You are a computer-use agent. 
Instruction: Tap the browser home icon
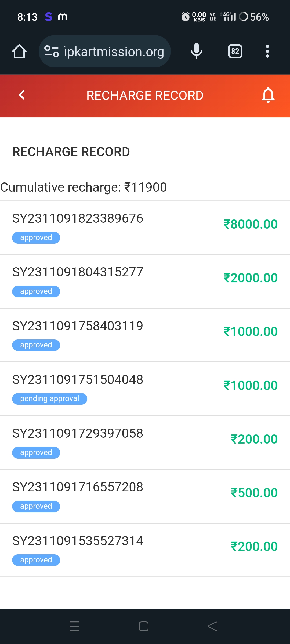coord(19,51)
